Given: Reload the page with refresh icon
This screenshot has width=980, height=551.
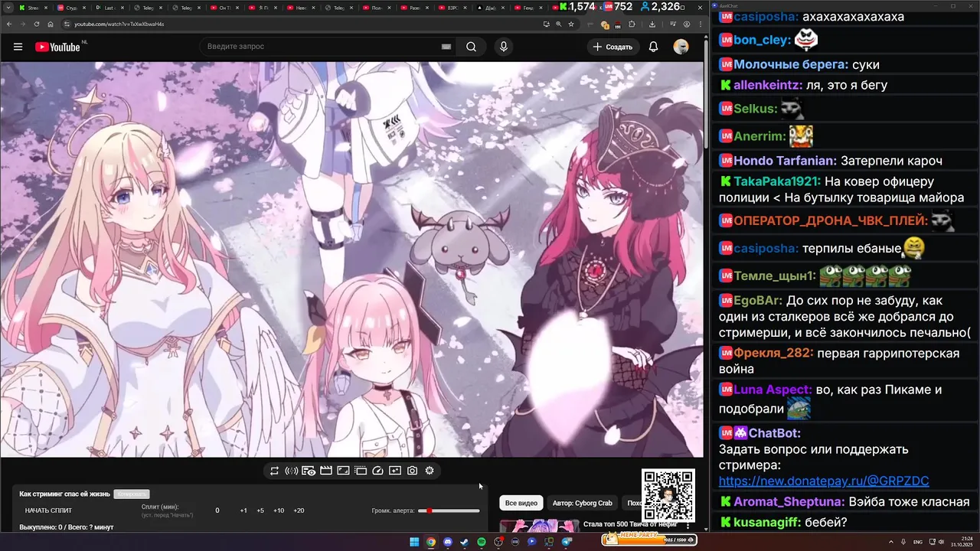Looking at the screenshot, I should [36, 24].
